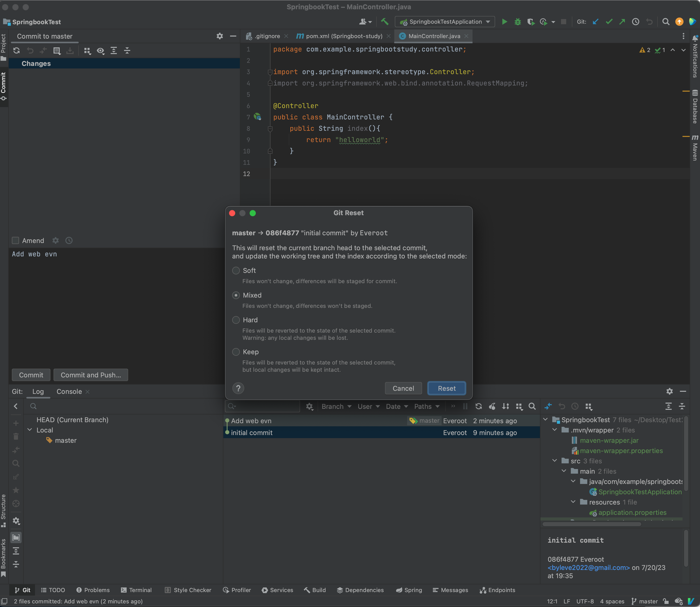
Task: Enable the Amend checkbox
Action: [15, 240]
